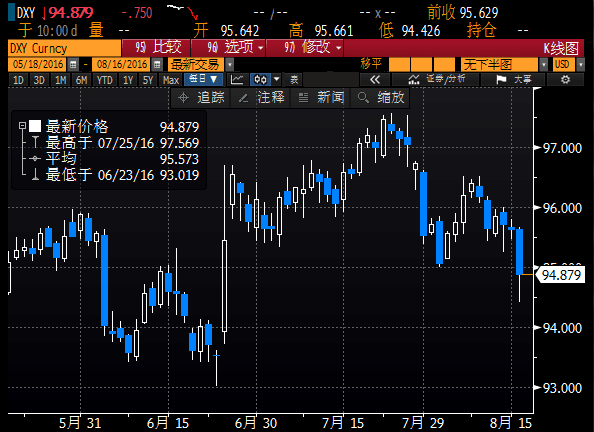The image size is (594, 432).
Task: Click the 最新价格 legend row
Action: [x=114, y=127]
